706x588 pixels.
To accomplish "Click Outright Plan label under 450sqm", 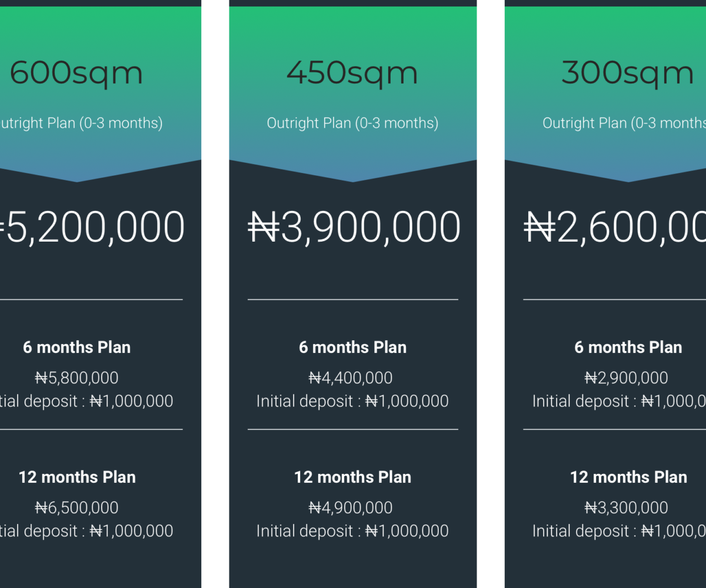I will [x=352, y=123].
